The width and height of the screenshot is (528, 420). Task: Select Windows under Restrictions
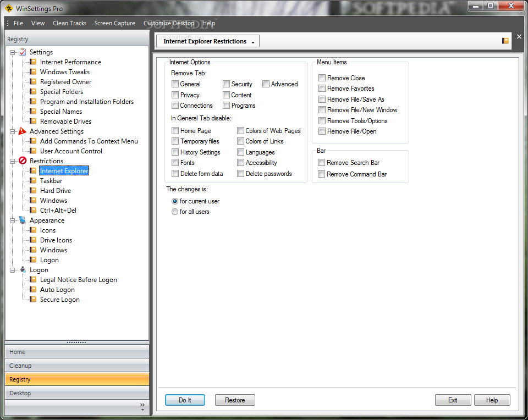point(53,200)
